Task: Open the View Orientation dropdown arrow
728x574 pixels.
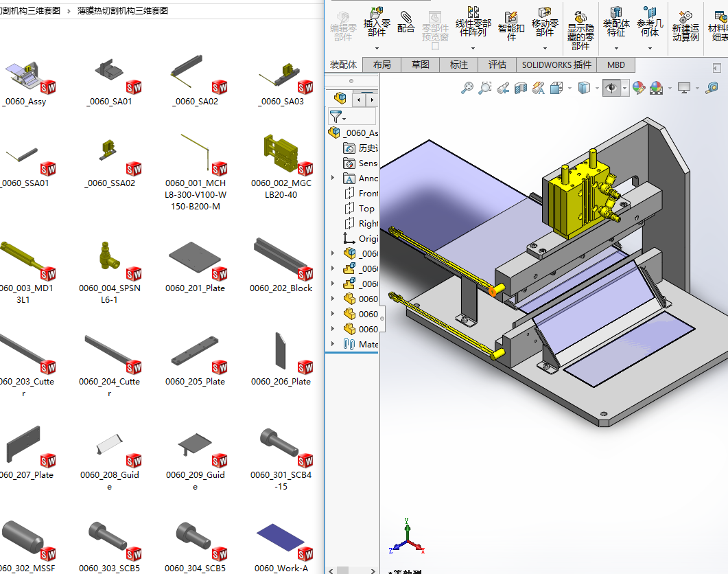Action: (570, 88)
